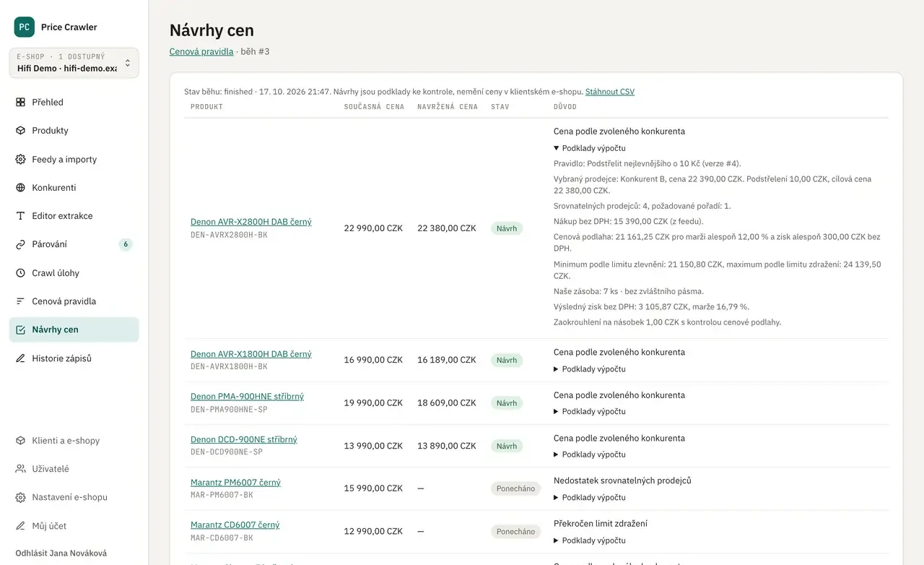Click the Uživatelé people icon
Viewport: 924px width, 565px height.
coord(20,469)
